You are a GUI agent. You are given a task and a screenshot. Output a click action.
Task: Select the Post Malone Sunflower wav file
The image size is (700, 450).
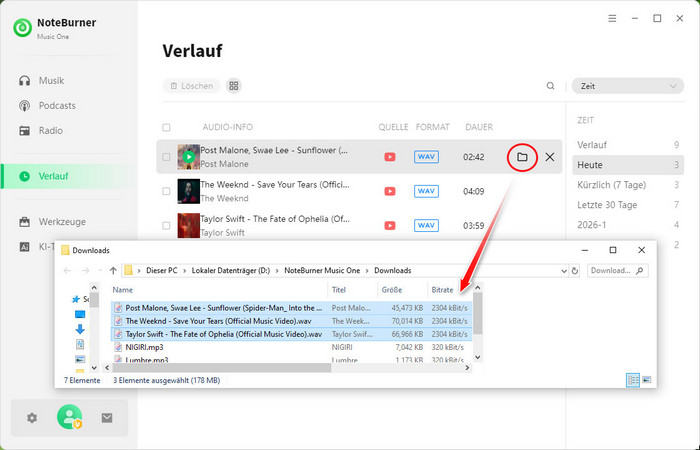[292, 308]
